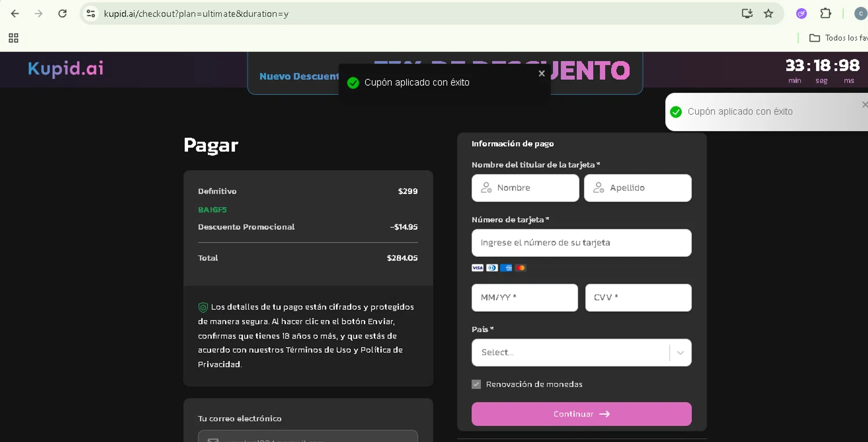This screenshot has width=868, height=442.
Task: Close the dark coupon success toast
Action: (542, 73)
